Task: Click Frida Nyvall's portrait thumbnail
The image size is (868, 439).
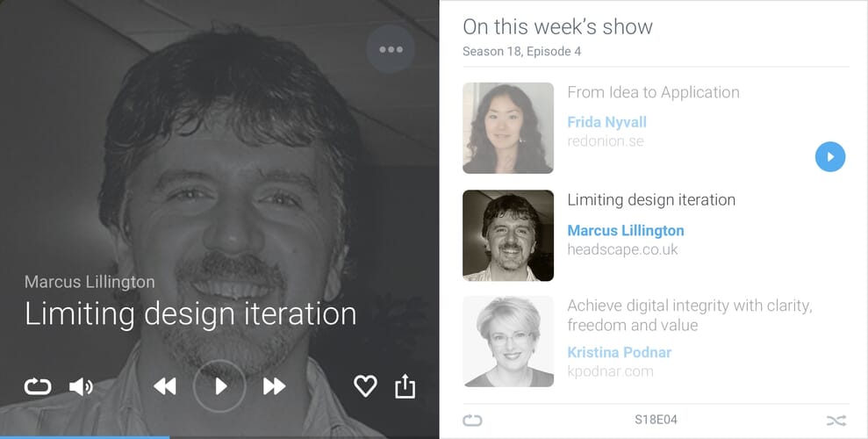Action: [x=508, y=128]
